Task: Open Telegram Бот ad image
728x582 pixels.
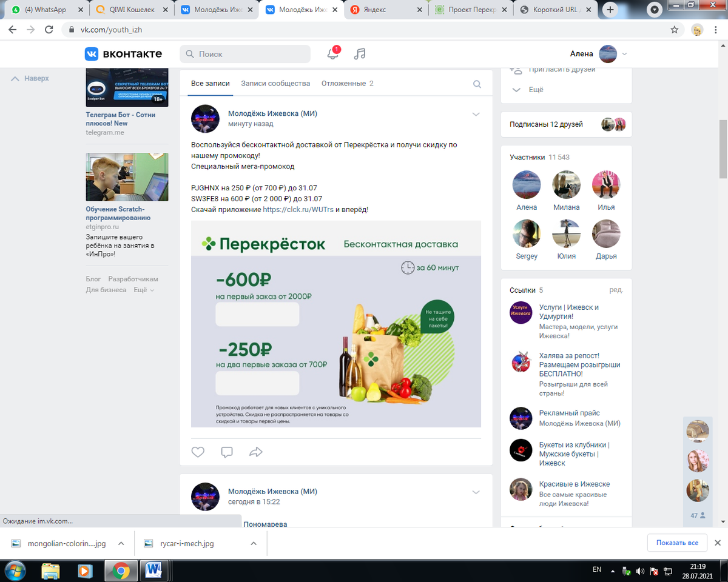Action: 127,87
